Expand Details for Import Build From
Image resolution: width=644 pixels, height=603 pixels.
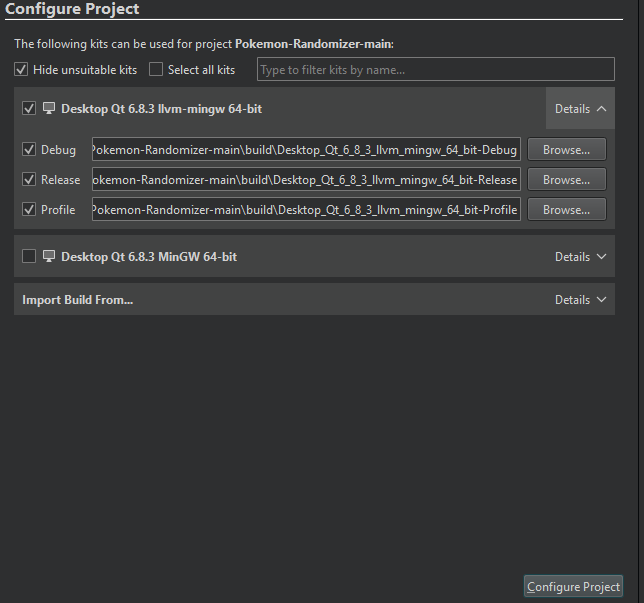(580, 299)
